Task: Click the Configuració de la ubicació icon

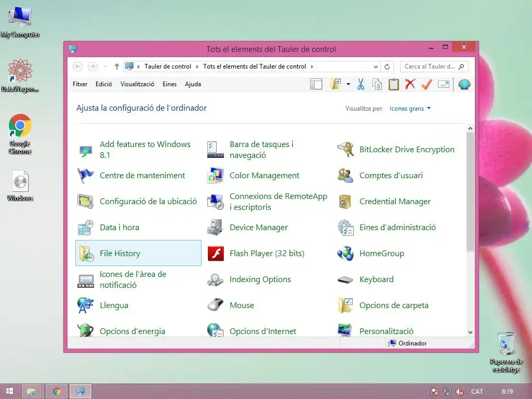Action: [86, 202]
